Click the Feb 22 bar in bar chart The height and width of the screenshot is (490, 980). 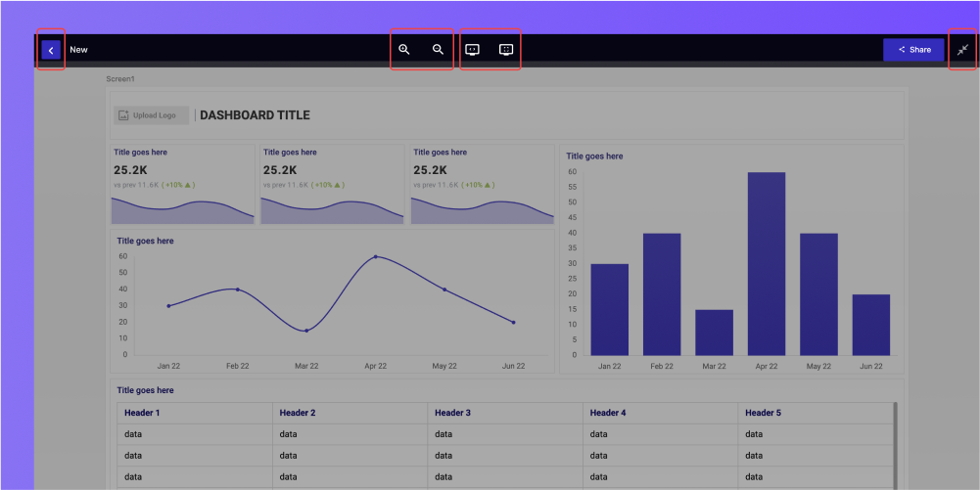tap(662, 294)
